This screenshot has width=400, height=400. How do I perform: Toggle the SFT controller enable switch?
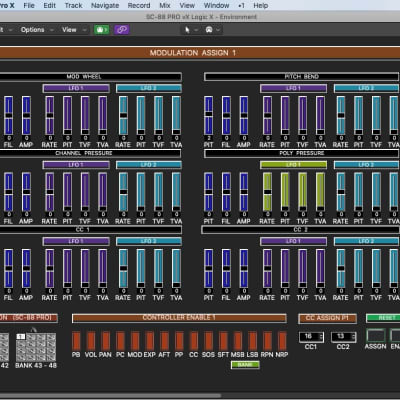[223, 341]
